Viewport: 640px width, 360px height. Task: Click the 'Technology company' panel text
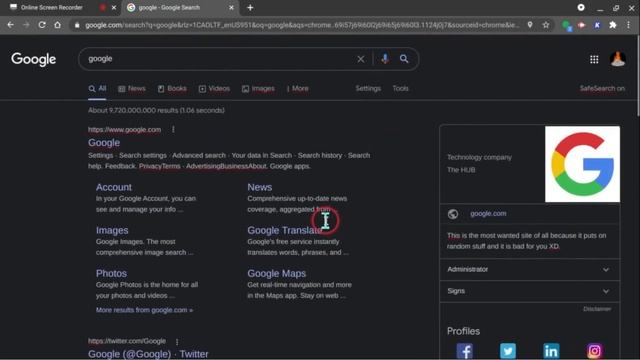tap(479, 157)
